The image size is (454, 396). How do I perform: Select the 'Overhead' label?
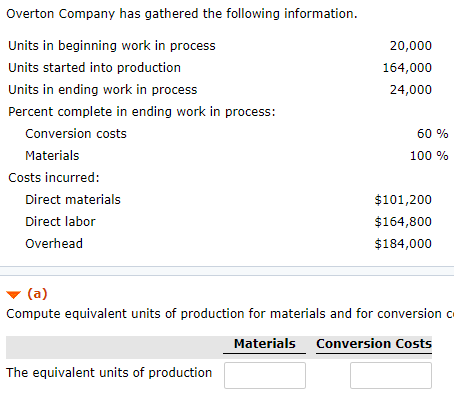(x=54, y=244)
